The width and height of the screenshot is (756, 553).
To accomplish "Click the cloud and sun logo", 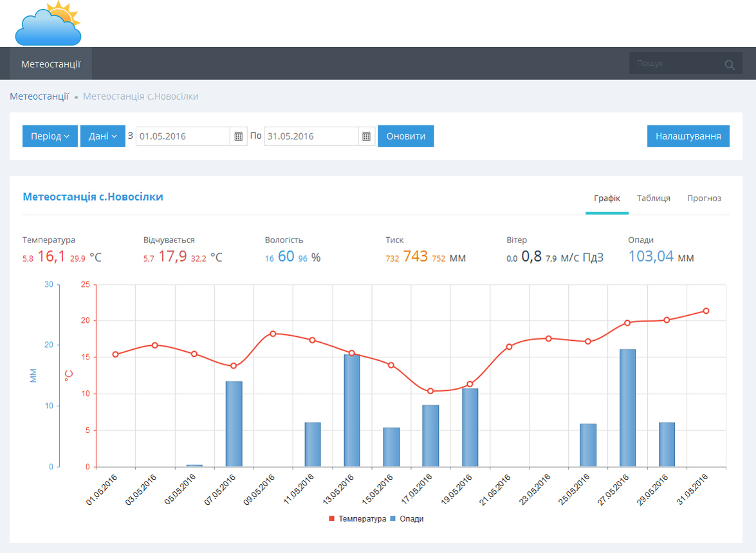I will point(48,23).
